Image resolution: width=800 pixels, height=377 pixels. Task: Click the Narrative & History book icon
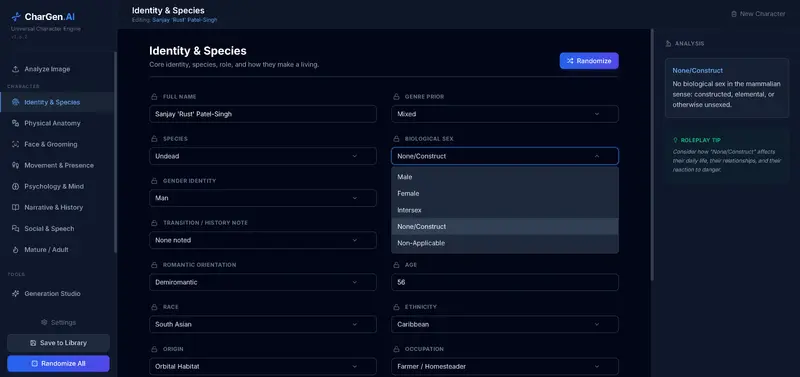[15, 208]
